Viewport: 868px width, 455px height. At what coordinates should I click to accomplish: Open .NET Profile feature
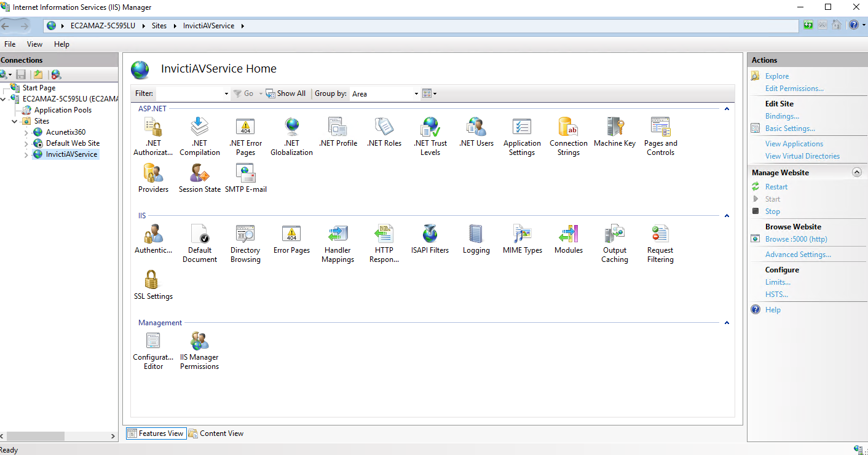point(338,132)
